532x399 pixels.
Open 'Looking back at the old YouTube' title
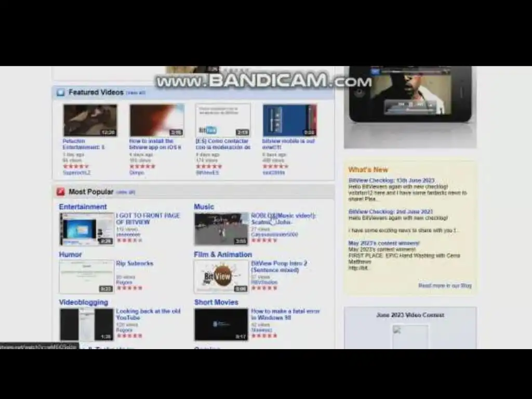point(148,314)
